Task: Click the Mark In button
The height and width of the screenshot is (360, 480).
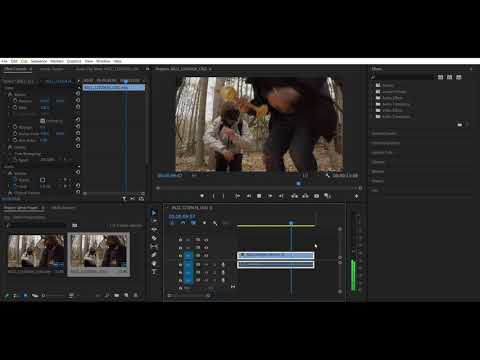Action: pyautogui.click(x=213, y=196)
